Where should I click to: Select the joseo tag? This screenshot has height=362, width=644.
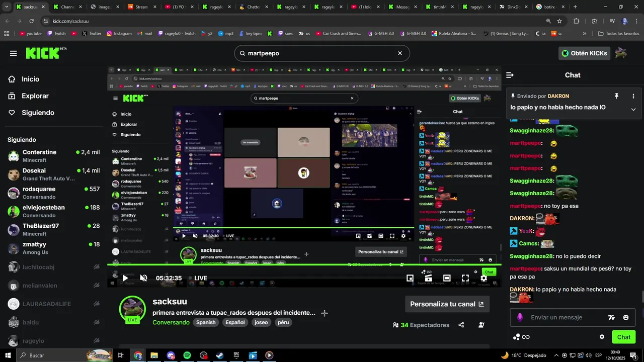click(x=261, y=322)
